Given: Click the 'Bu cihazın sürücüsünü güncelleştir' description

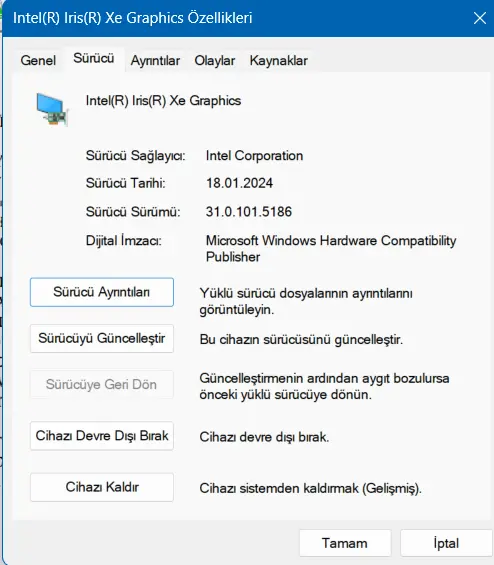Looking at the screenshot, I should [301, 339].
